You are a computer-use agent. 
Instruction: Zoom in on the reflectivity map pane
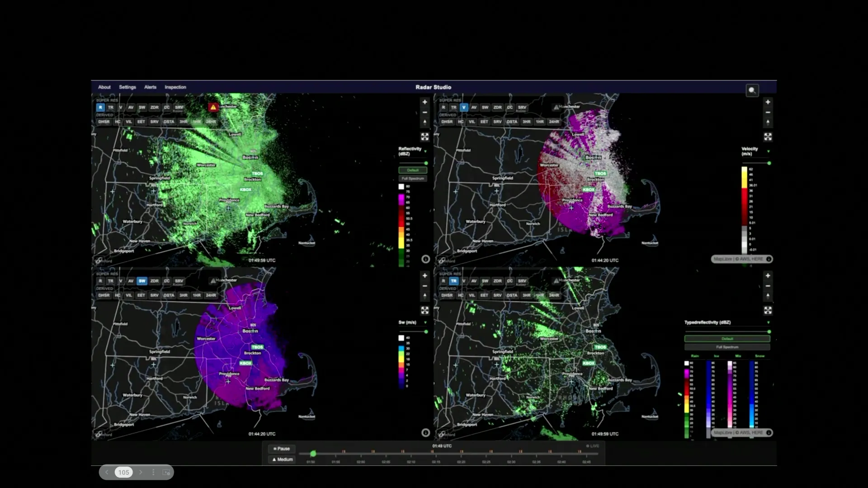pos(425,102)
